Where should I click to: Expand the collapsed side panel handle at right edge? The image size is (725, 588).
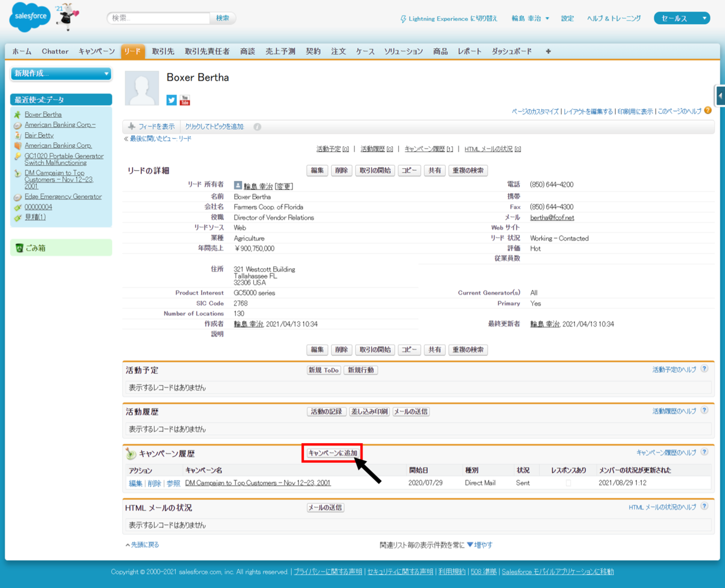(720, 95)
